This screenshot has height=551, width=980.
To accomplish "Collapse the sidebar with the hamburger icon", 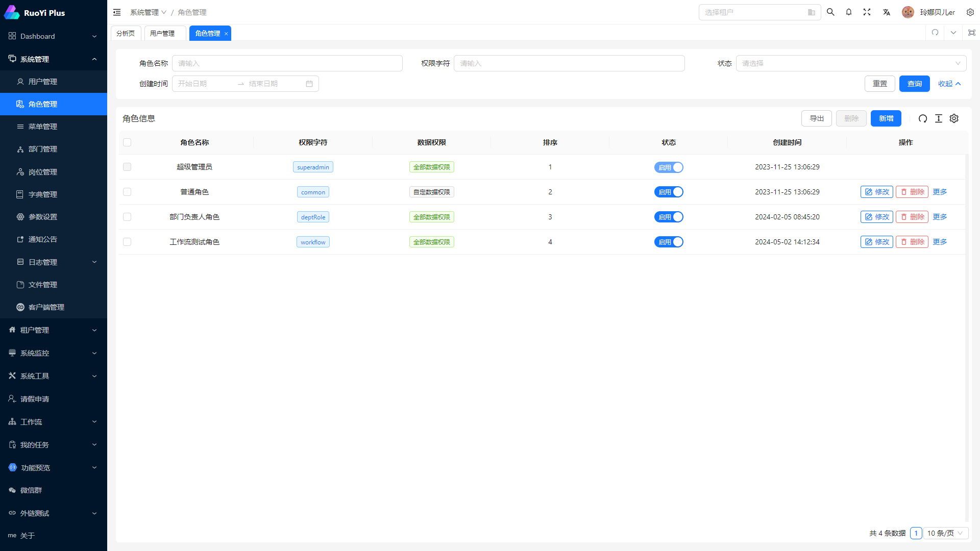I will pyautogui.click(x=117, y=12).
